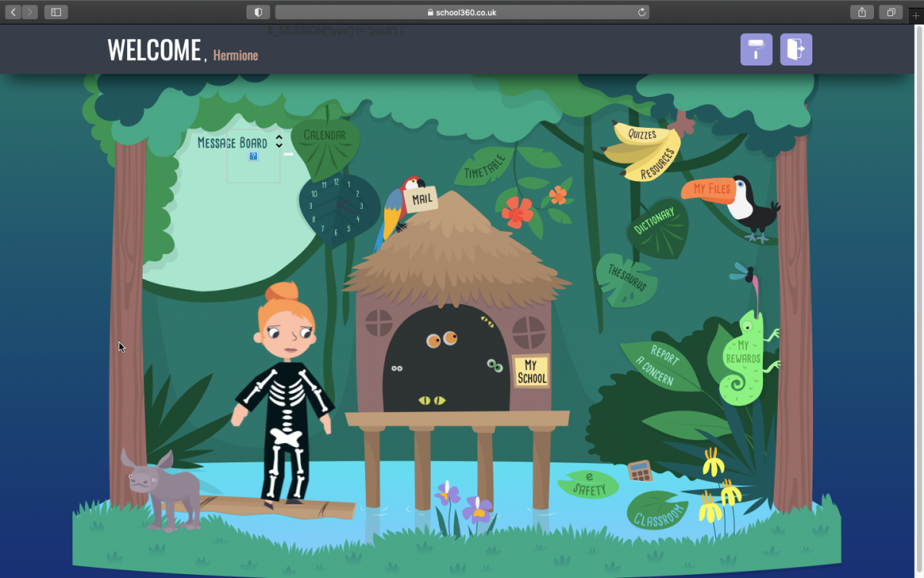Open My Files on the toucan's beak
This screenshot has height=578, width=924.
(x=711, y=189)
